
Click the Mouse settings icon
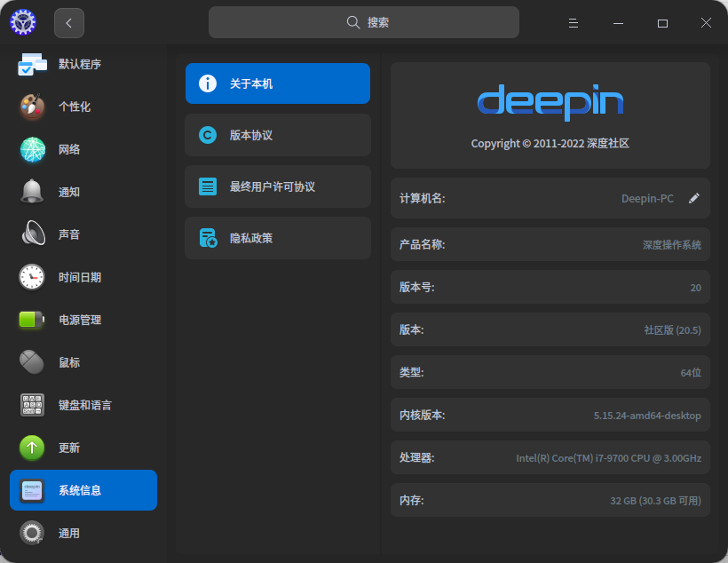[x=32, y=362]
